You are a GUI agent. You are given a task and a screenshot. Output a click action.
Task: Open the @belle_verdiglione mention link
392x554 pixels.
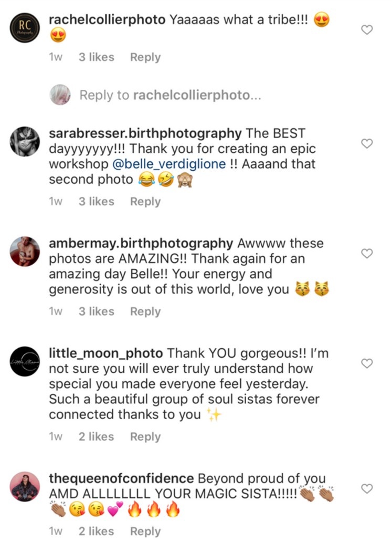click(x=168, y=164)
